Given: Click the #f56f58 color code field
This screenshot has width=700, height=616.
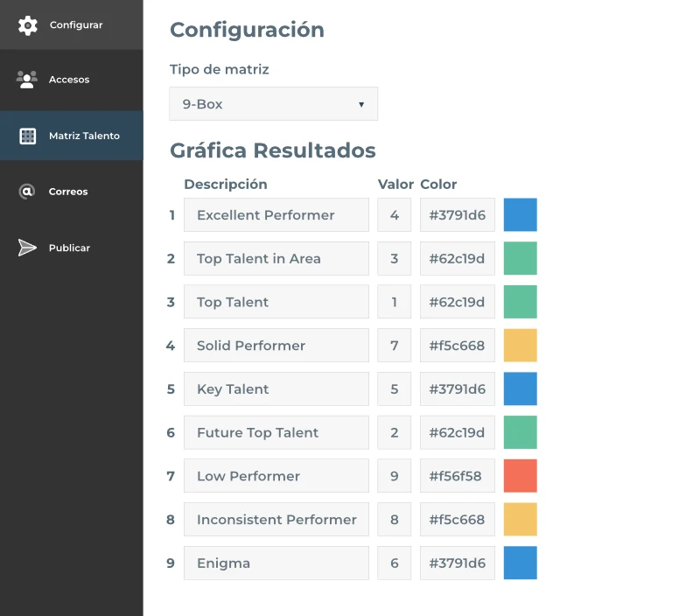Looking at the screenshot, I should (x=458, y=476).
